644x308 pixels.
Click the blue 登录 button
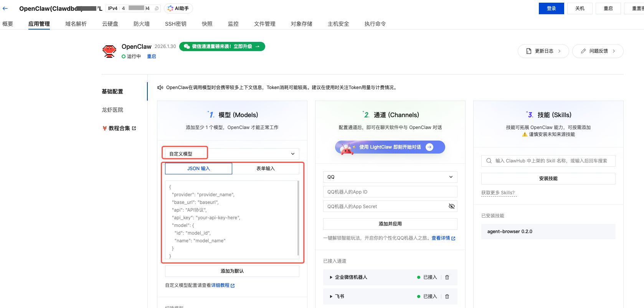pos(552,8)
